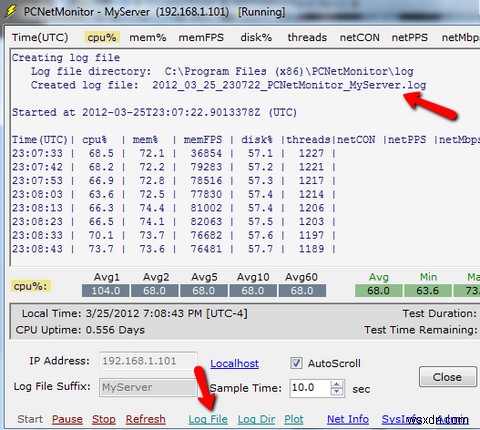Click the 23:08:33 log row
This screenshot has width=480, height=430.
(173, 235)
